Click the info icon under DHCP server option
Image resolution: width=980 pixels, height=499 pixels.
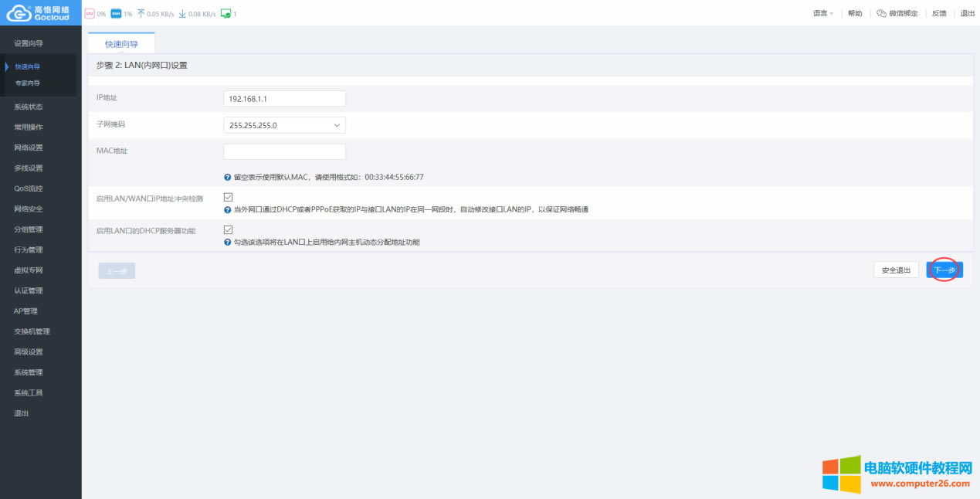229,242
